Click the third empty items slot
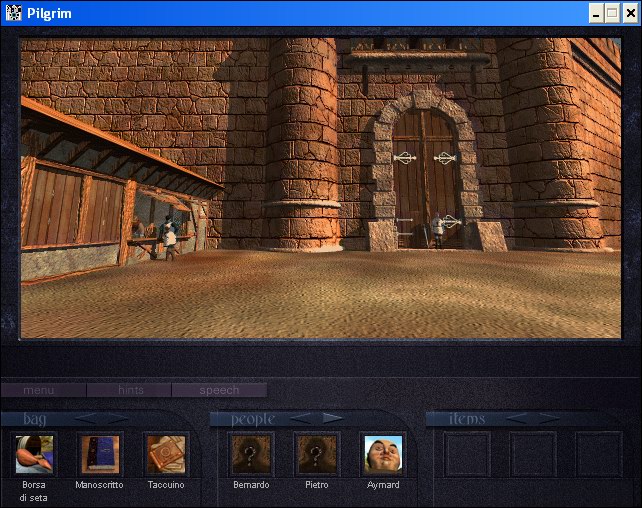 click(599, 454)
